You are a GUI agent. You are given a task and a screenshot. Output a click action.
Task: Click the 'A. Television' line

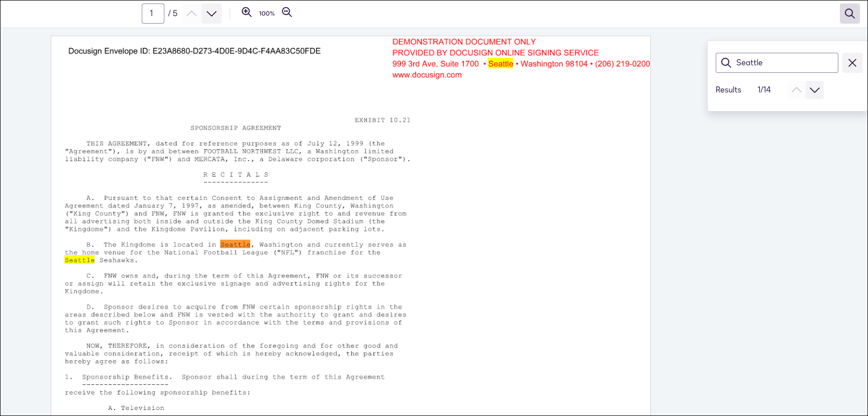coord(136,408)
